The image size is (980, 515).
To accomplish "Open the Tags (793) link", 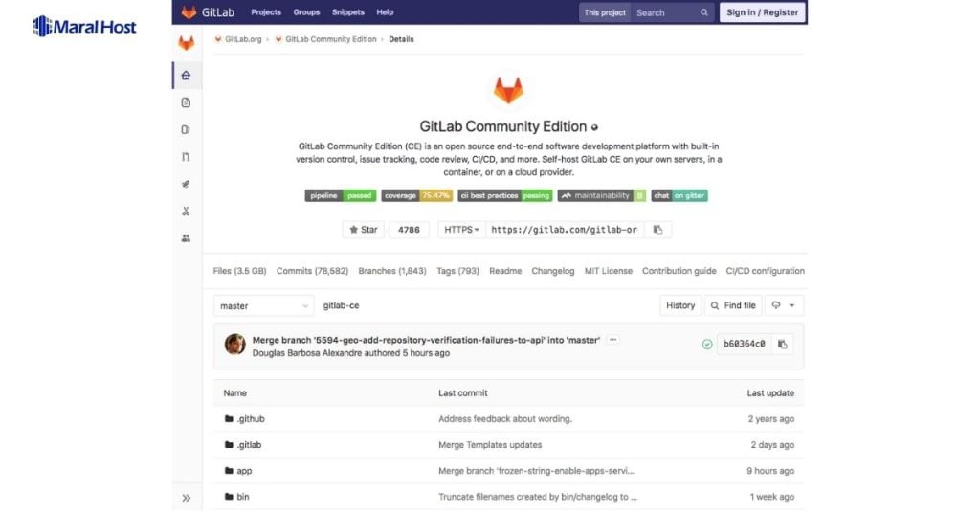I will 457,271.
